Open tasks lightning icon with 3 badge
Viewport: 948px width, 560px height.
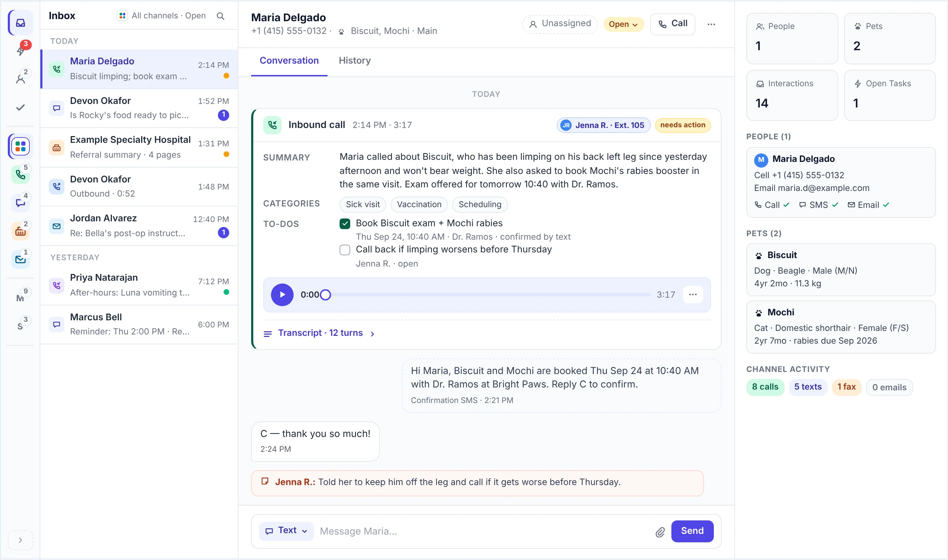(21, 51)
